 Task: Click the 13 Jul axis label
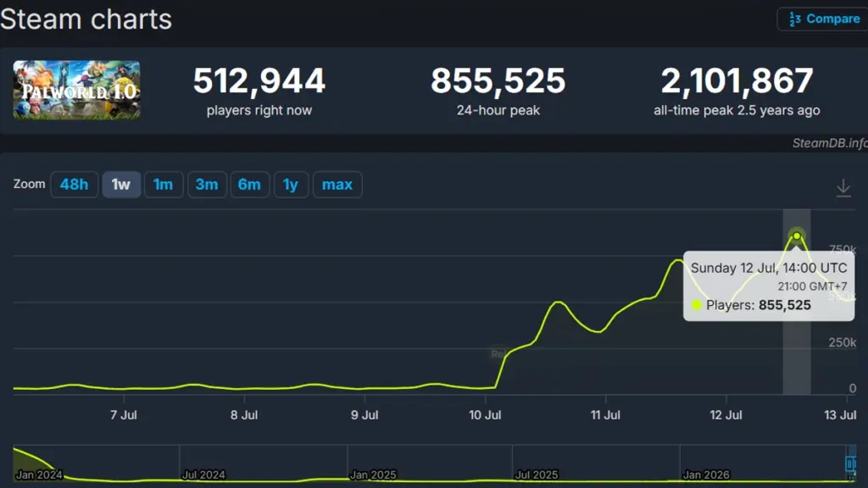pos(840,415)
